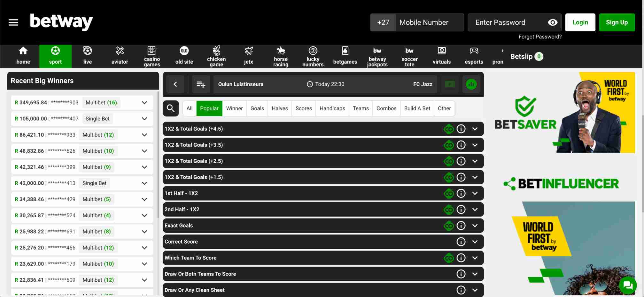The image size is (644, 297).
Task: Select the Goals markets tab
Action: tap(257, 108)
